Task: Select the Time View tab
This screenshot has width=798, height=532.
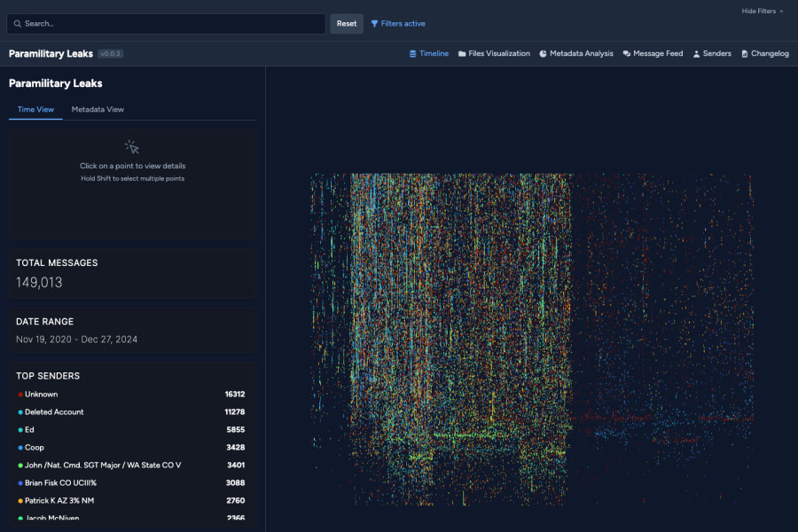Action: tap(35, 109)
